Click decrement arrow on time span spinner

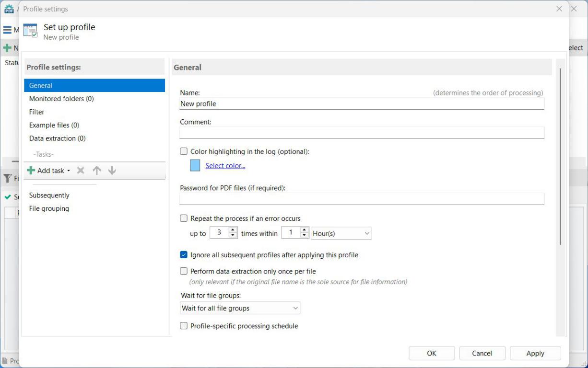(x=304, y=236)
